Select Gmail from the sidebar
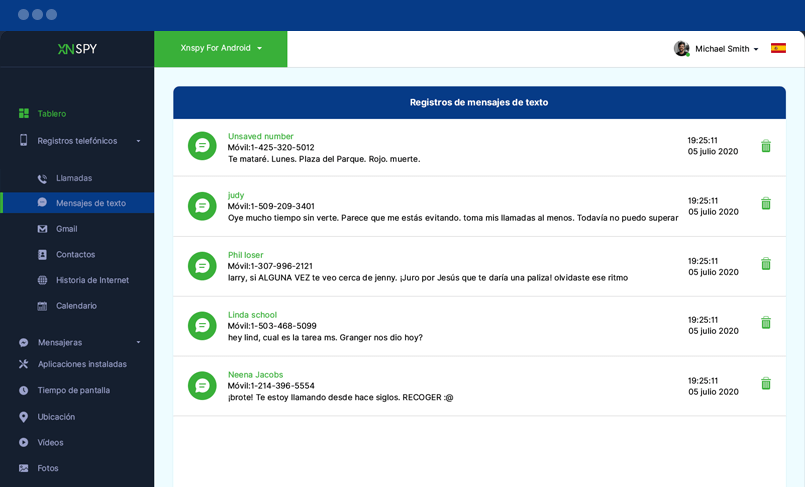This screenshot has width=805, height=487. (66, 229)
